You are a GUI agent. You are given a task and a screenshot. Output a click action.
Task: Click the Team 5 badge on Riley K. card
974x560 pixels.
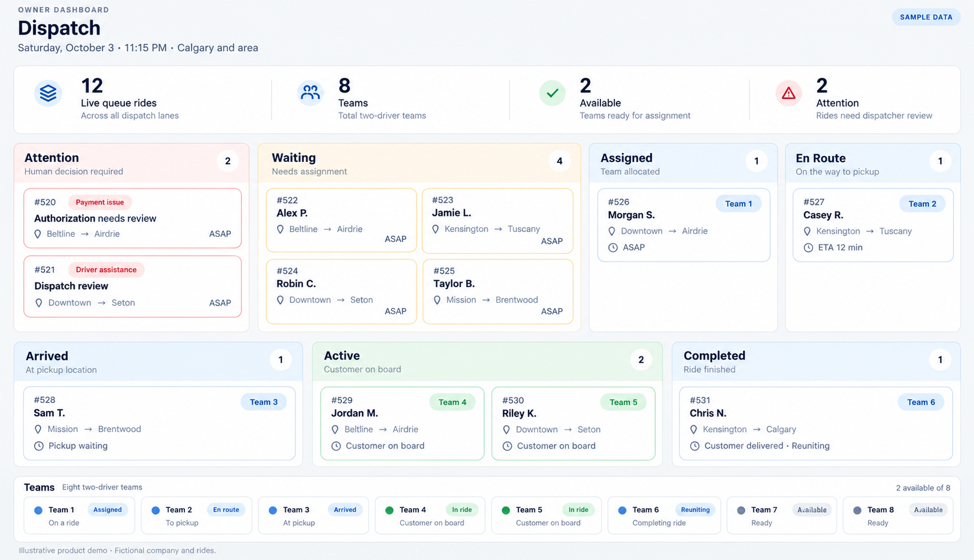click(x=623, y=402)
